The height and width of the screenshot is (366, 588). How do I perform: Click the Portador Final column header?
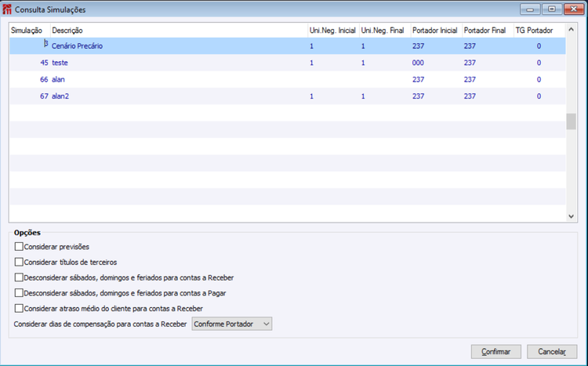[x=488, y=31]
